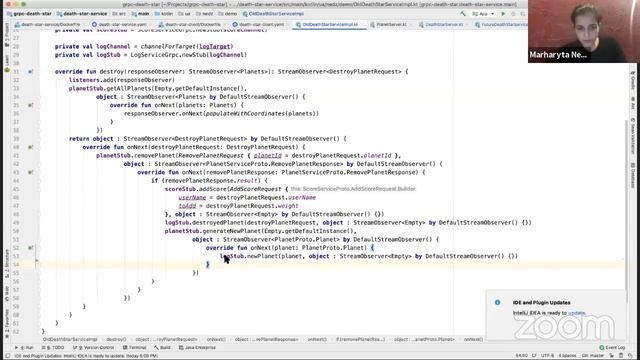The image size is (640, 360).
Task: Open the App run configuration dropdown
Action: (x=483, y=14)
